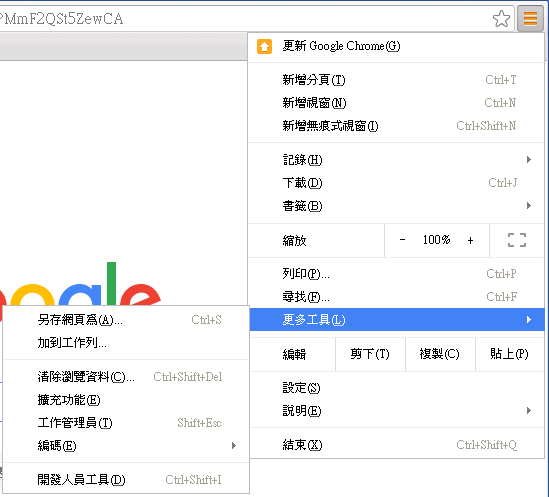
Task: Select 另存網頁為(A)... save page as
Action: coord(126,320)
